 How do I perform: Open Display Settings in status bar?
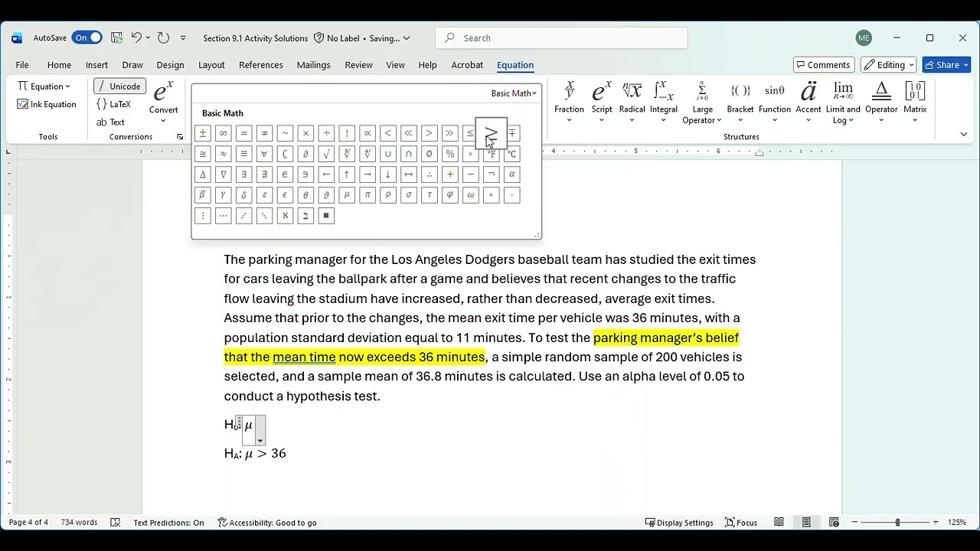tap(678, 523)
